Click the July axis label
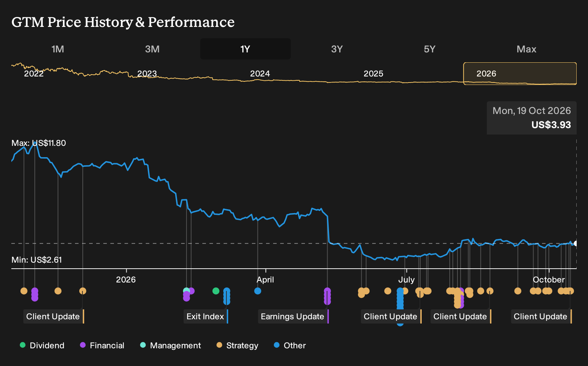 (x=407, y=280)
